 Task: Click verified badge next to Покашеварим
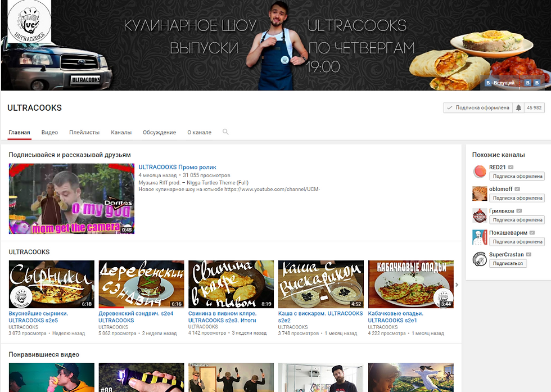532,233
